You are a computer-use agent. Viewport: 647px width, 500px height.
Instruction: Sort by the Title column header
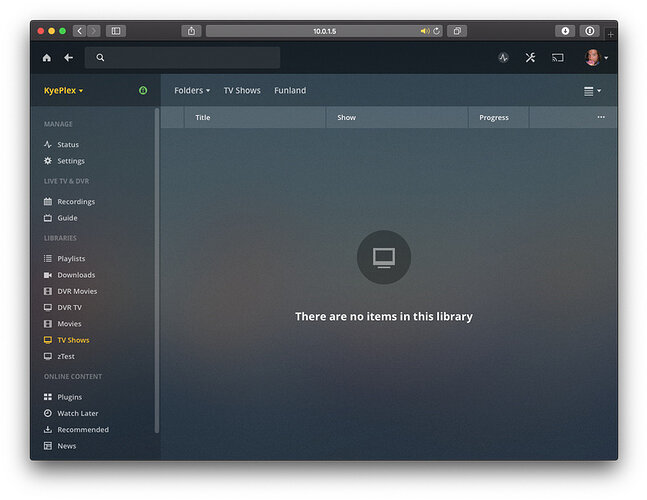(x=255, y=118)
